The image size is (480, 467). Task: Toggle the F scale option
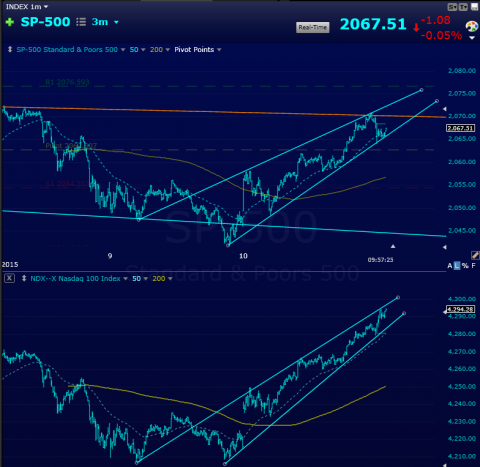pos(473,266)
